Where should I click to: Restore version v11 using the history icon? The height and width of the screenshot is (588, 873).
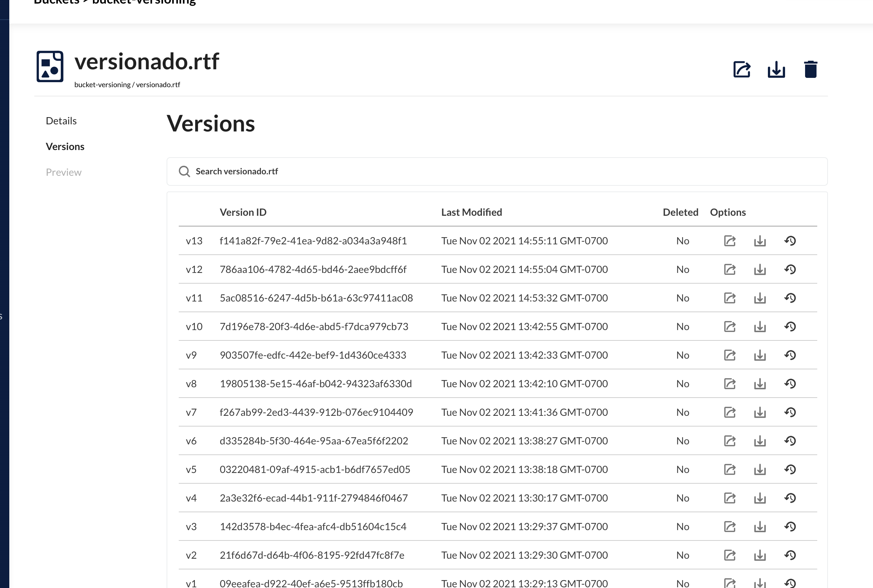790,298
